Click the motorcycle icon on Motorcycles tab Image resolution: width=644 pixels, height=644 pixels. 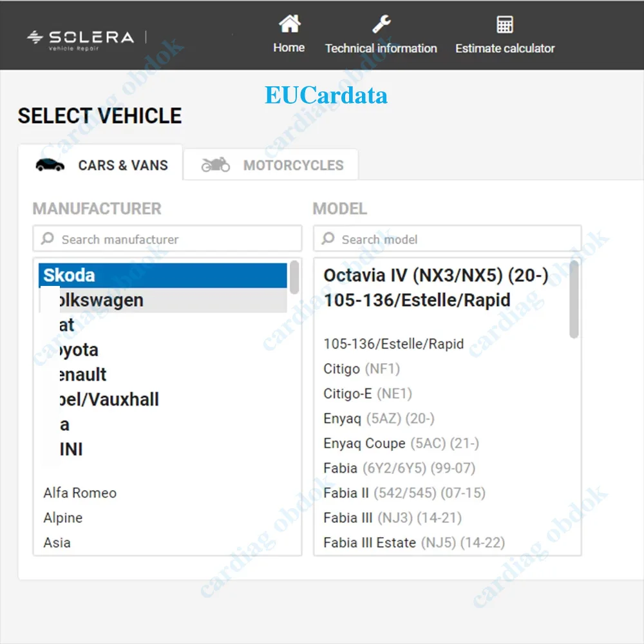[216, 165]
